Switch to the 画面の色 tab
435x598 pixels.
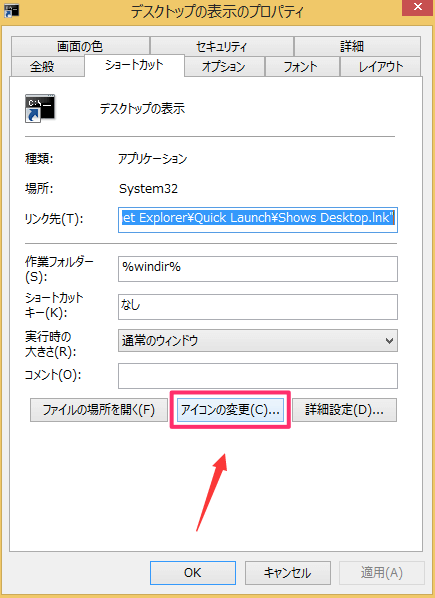point(80,47)
